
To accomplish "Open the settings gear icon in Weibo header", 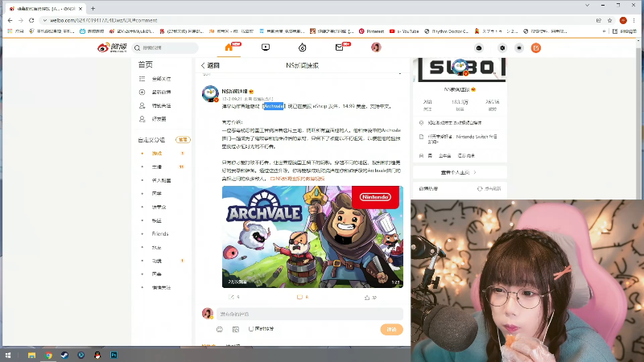I will (x=502, y=48).
